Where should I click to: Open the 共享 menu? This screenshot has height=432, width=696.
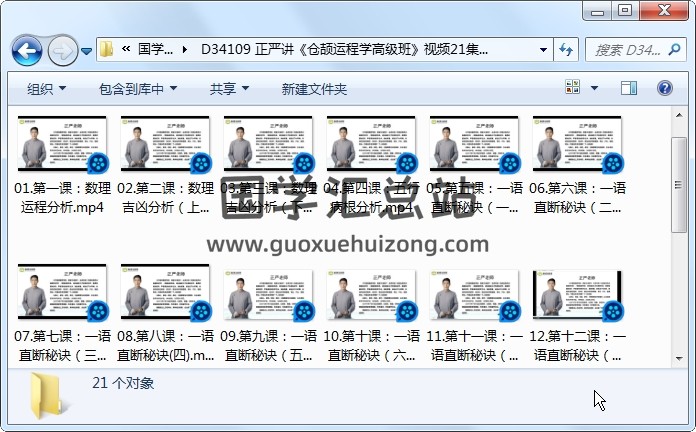[x=229, y=89]
